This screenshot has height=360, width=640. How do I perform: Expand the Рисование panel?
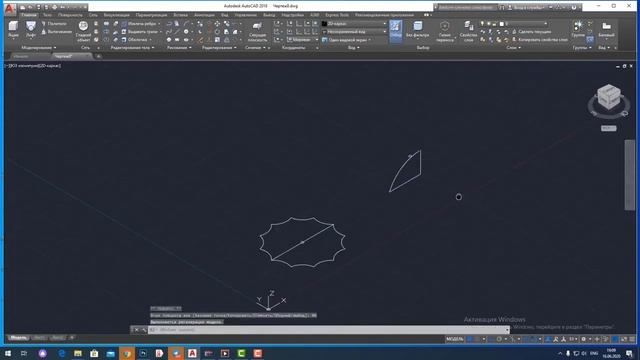coord(179,48)
